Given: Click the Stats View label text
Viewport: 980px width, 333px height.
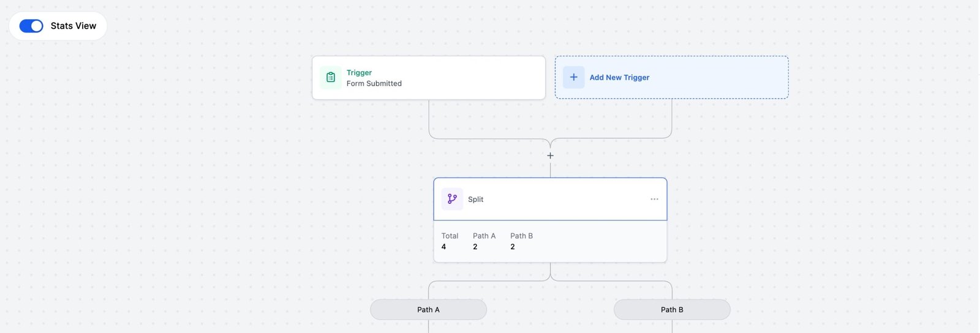Looking at the screenshot, I should coord(73,26).
